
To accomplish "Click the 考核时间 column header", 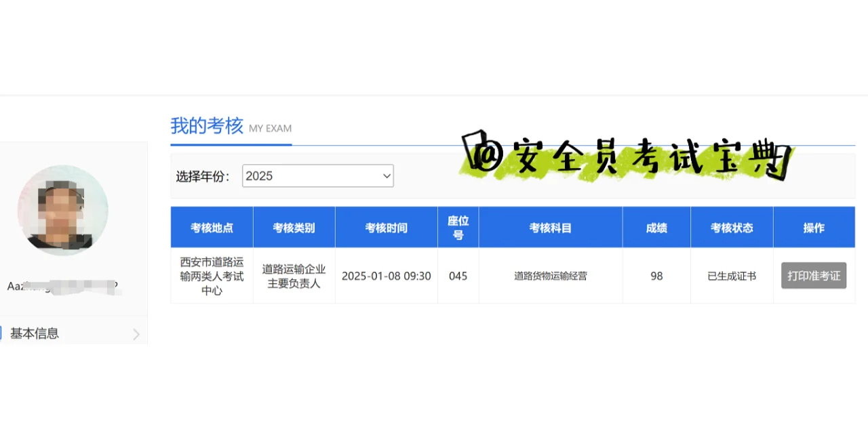I will (x=386, y=227).
